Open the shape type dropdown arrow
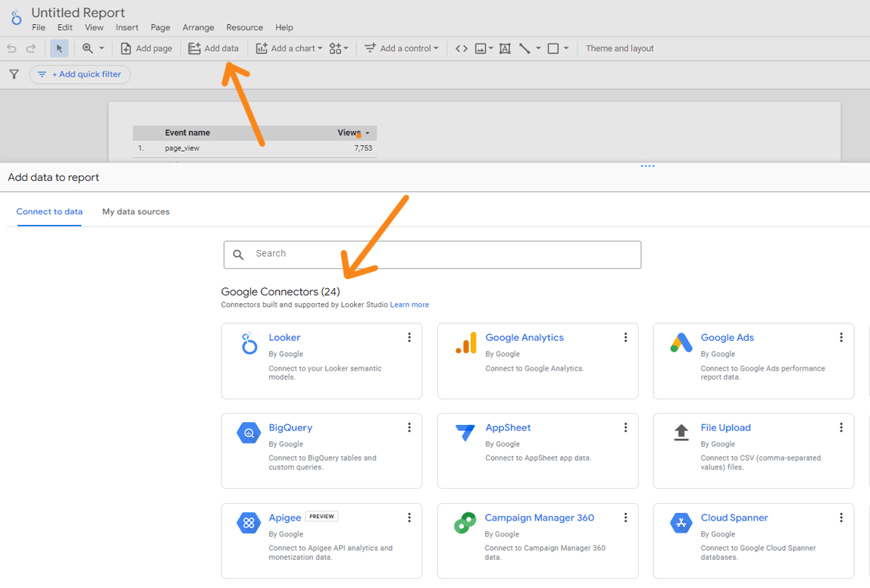This screenshot has height=588, width=870. click(x=566, y=48)
